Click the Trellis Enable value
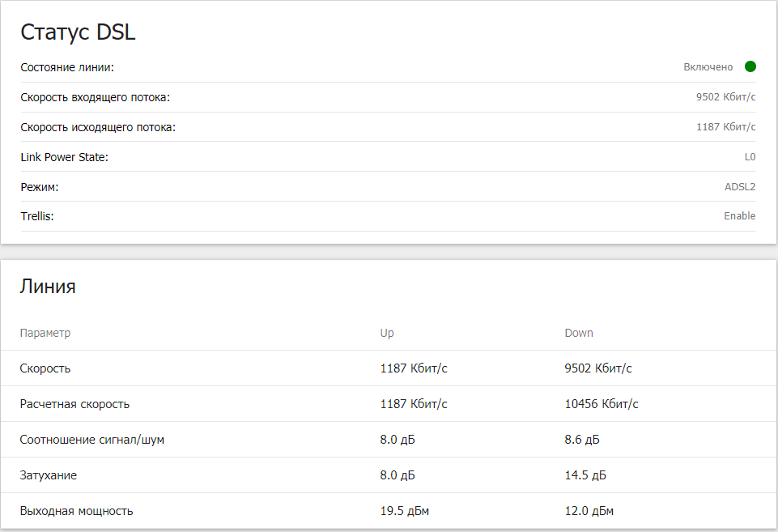This screenshot has width=778, height=532. [x=739, y=216]
